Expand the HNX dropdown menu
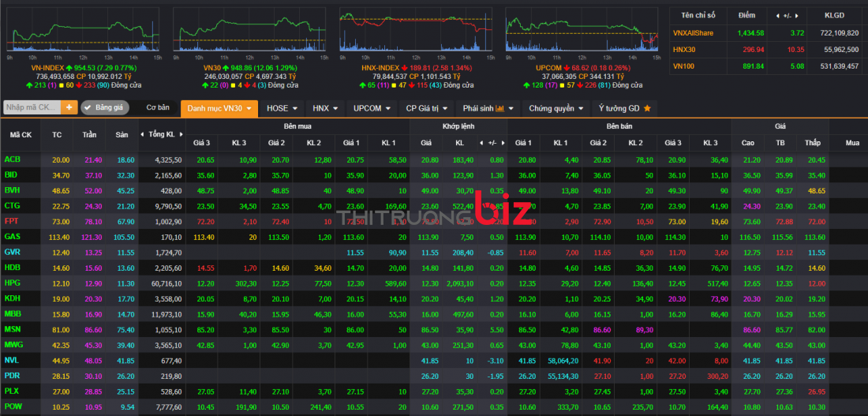868x416 pixels. point(325,109)
